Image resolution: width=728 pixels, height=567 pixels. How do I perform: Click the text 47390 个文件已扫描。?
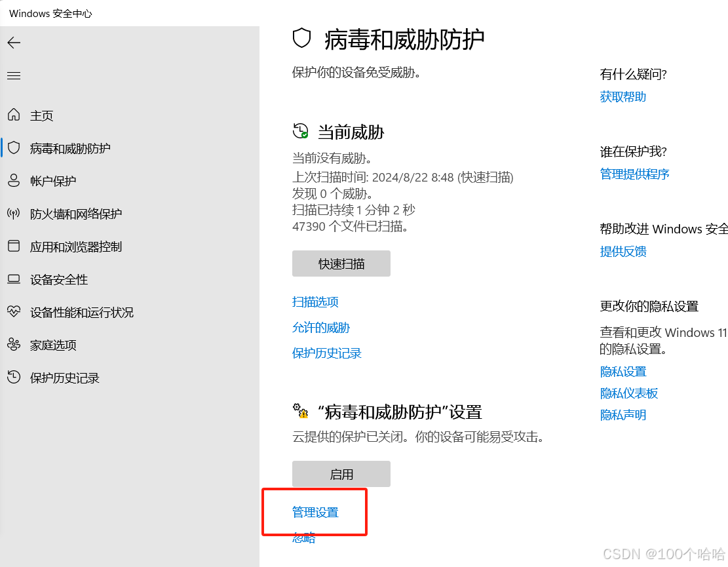tap(351, 227)
